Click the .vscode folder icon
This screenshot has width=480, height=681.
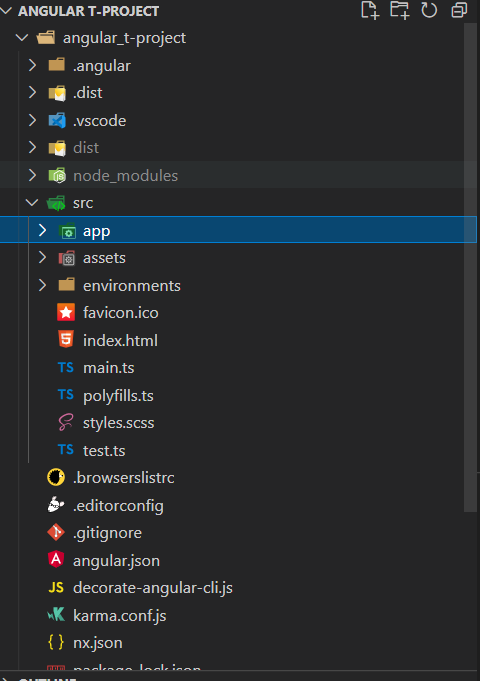[x=57, y=120]
